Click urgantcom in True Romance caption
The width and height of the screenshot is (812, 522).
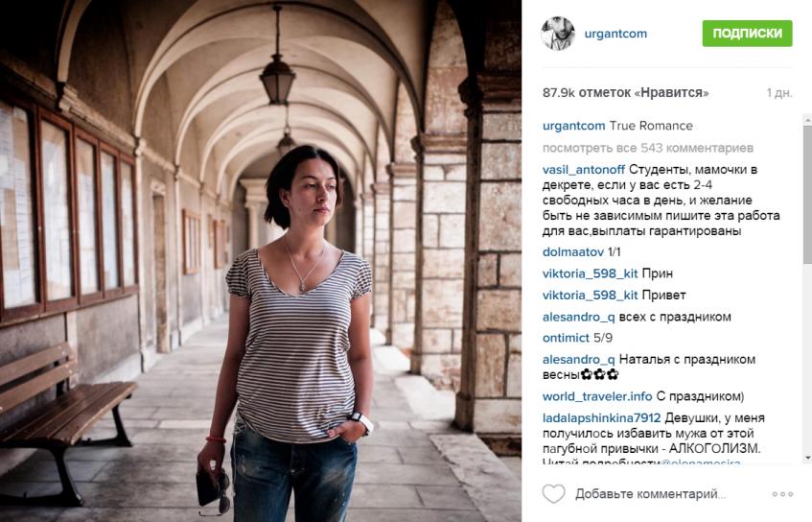point(573,126)
